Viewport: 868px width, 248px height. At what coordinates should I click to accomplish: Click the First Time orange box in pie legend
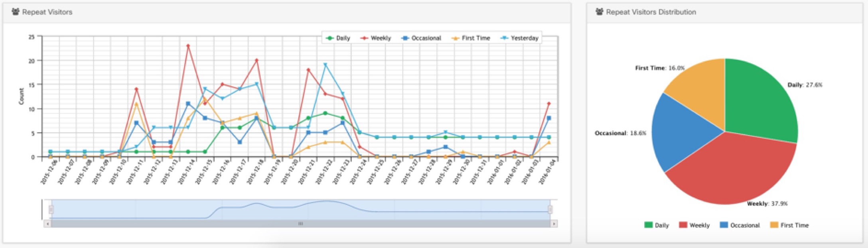774,225
